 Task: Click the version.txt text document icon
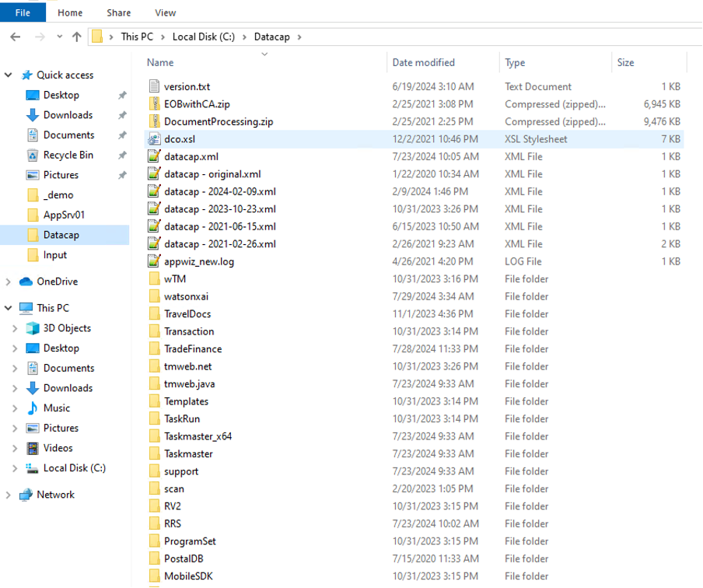tap(153, 87)
